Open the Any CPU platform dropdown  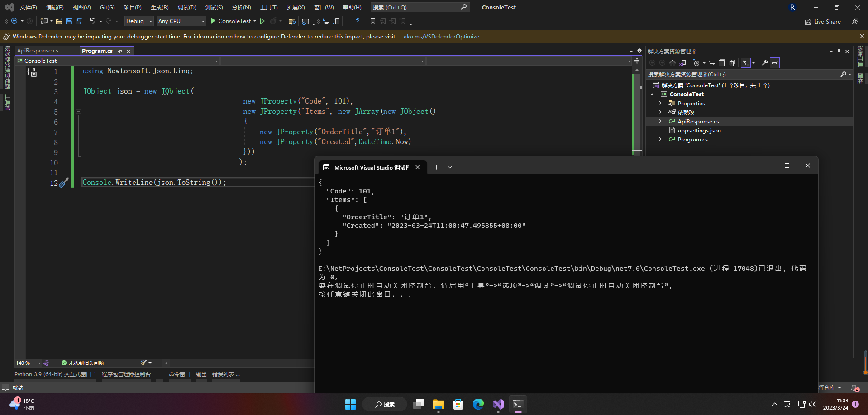point(181,21)
